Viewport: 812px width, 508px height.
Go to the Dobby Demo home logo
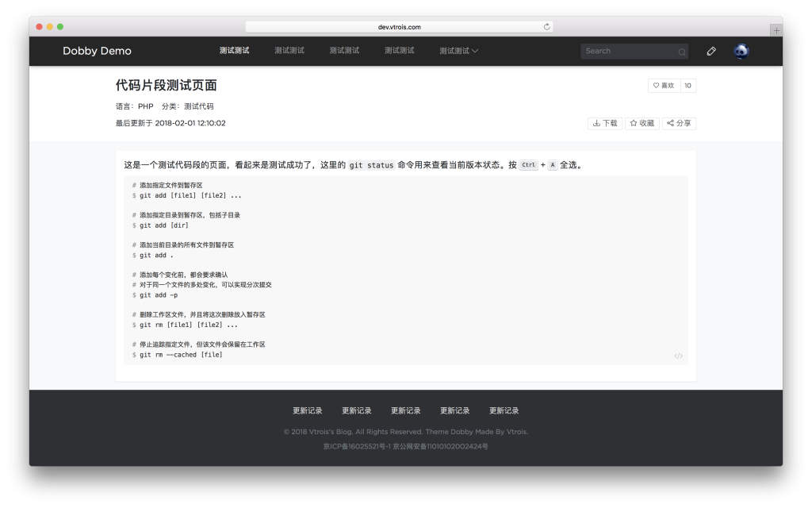click(x=97, y=51)
